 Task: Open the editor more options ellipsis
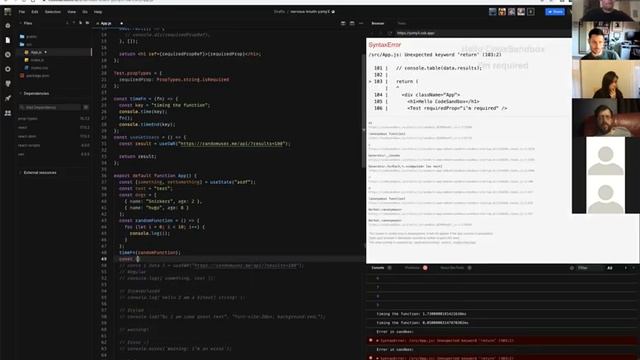(x=361, y=24)
